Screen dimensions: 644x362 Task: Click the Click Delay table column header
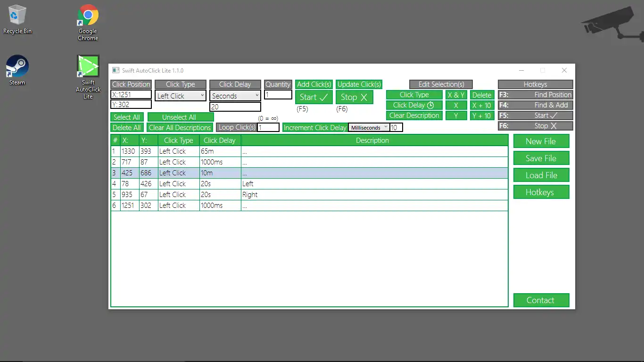click(220, 140)
